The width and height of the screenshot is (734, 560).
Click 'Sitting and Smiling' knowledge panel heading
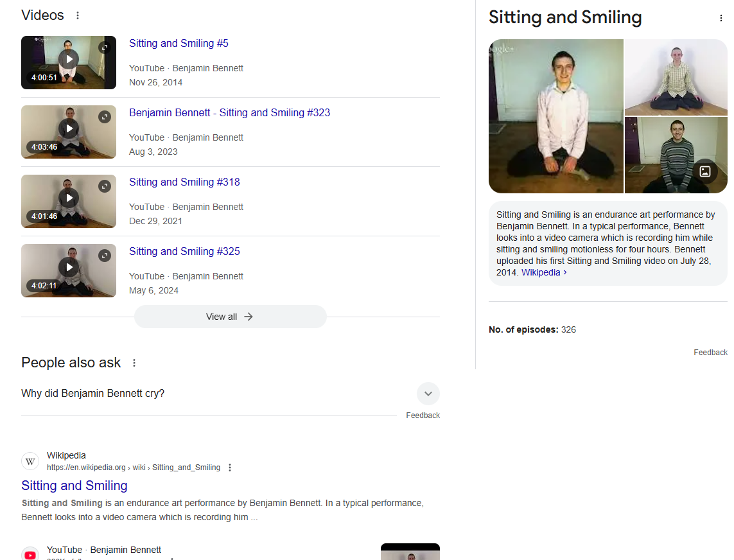565,17
